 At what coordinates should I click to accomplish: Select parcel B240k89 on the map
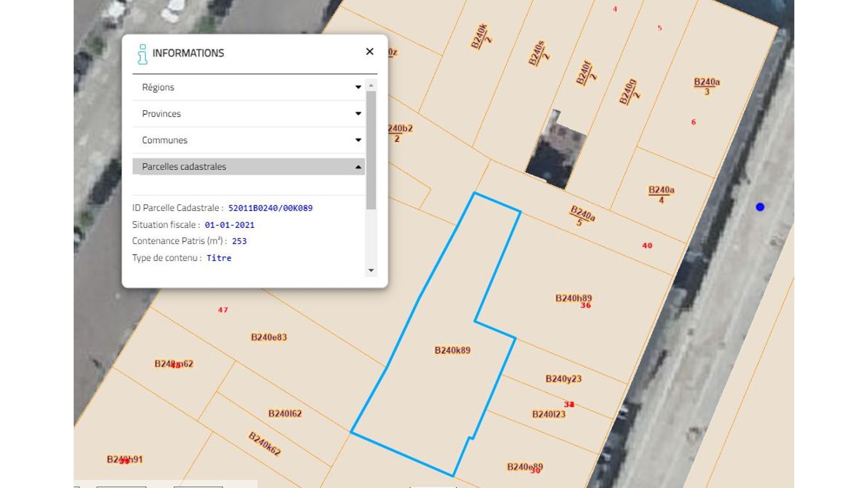click(452, 350)
